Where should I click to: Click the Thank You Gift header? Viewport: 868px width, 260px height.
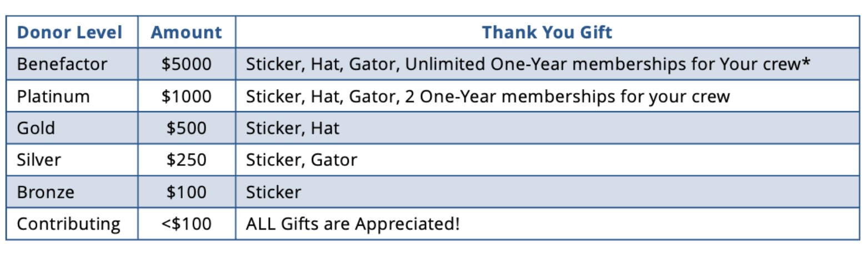point(547,32)
